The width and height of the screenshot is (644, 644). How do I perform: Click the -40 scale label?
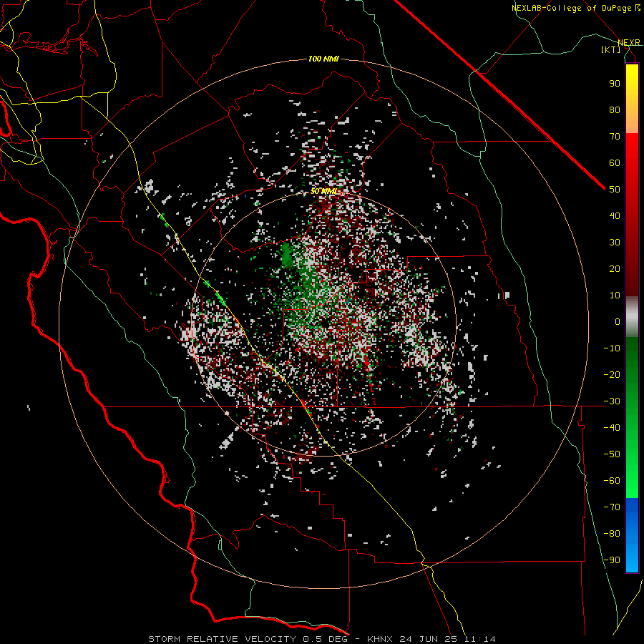612,428
